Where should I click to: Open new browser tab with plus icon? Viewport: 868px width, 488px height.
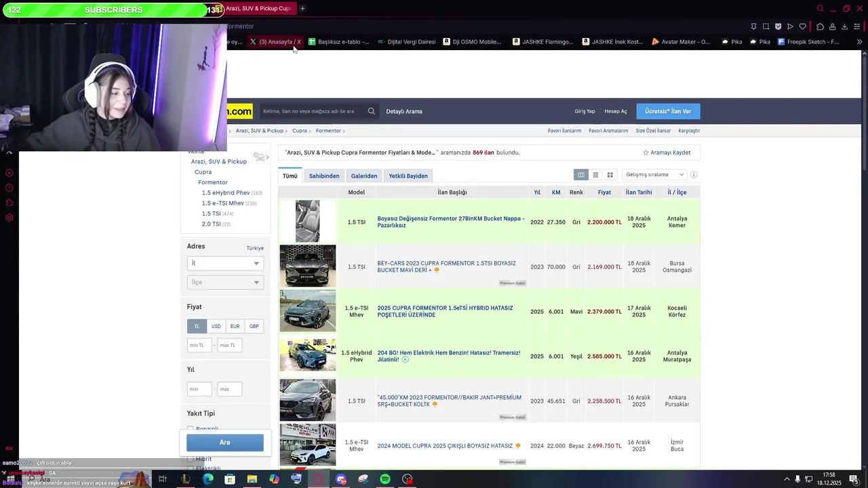[x=302, y=9]
